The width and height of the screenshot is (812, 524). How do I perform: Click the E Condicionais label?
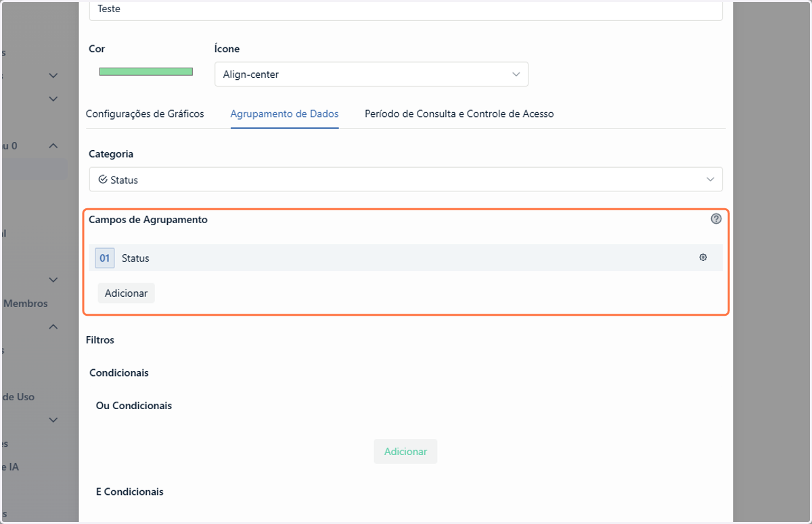pos(130,492)
